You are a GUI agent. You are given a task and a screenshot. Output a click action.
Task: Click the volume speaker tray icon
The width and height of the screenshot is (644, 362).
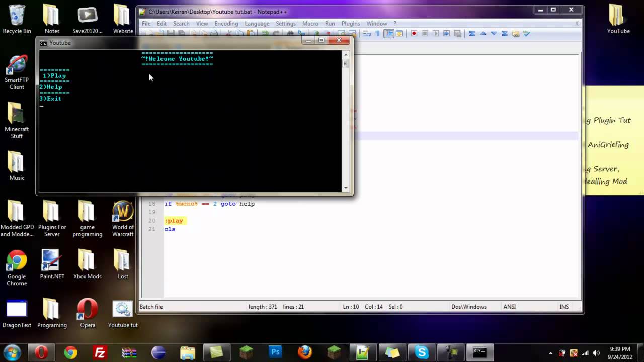[x=596, y=353]
